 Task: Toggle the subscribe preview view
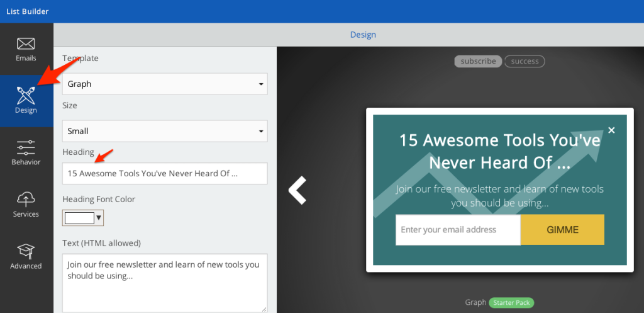pos(478,61)
